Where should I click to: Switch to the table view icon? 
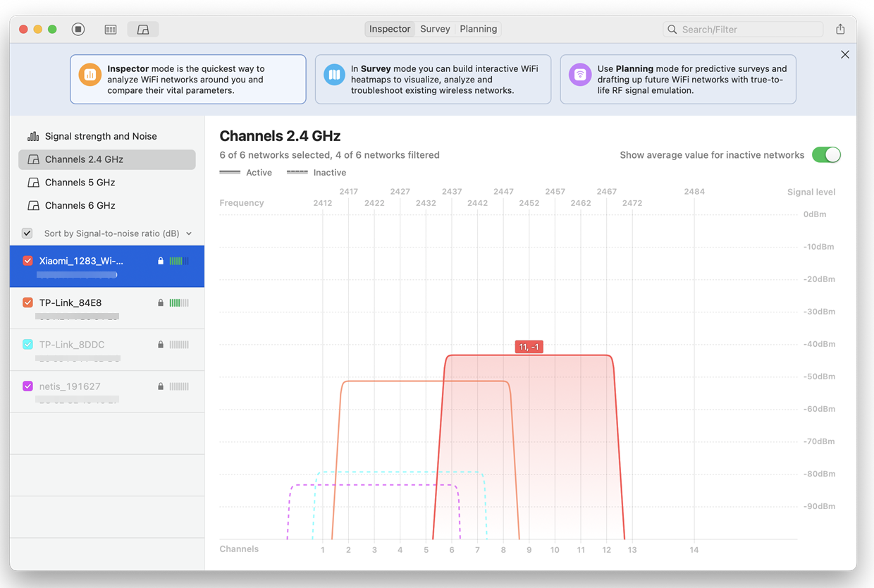pos(110,29)
